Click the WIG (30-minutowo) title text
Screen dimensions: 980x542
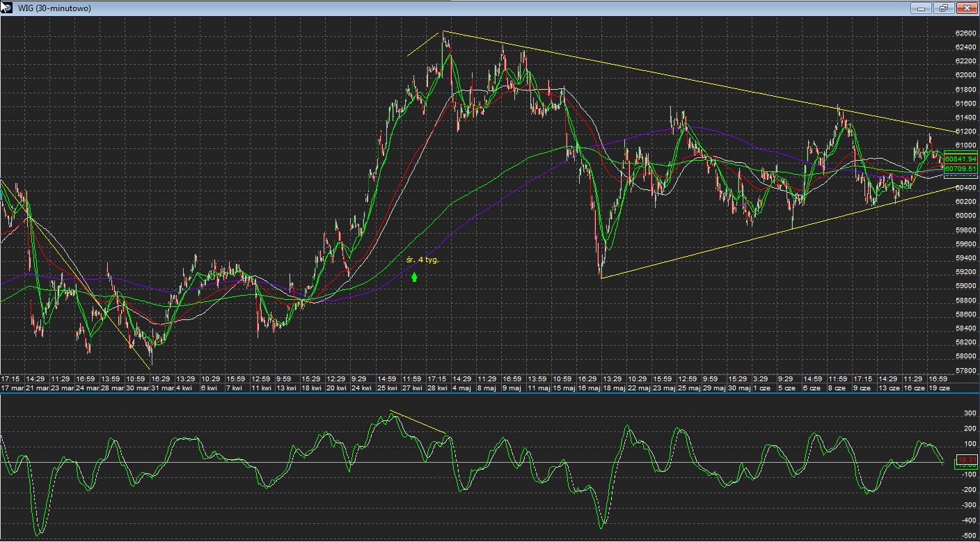click(x=54, y=8)
